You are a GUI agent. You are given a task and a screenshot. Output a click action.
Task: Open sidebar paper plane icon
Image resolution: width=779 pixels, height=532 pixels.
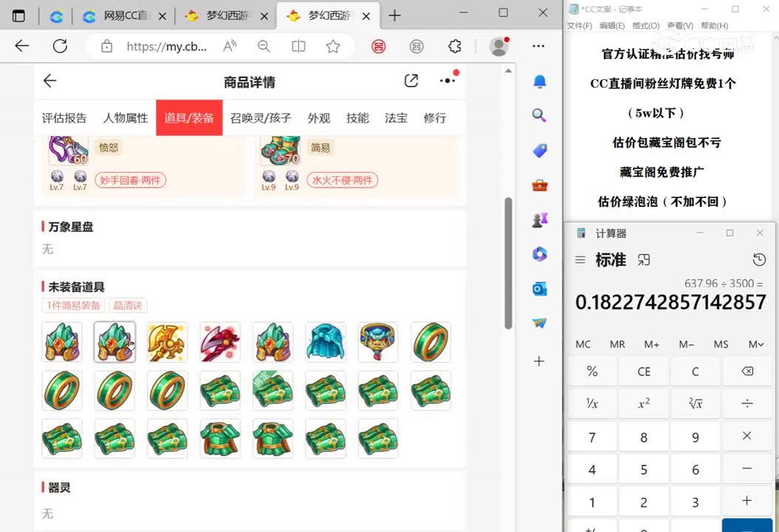click(540, 324)
